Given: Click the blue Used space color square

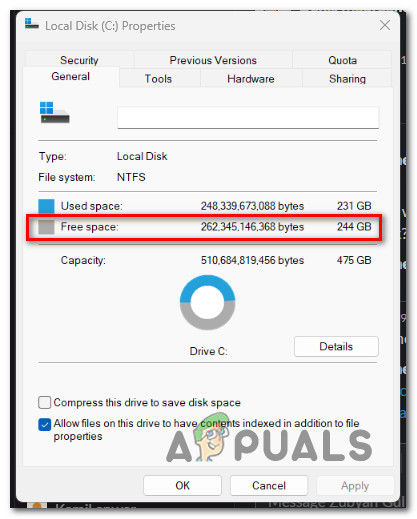Looking at the screenshot, I should coord(46,206).
